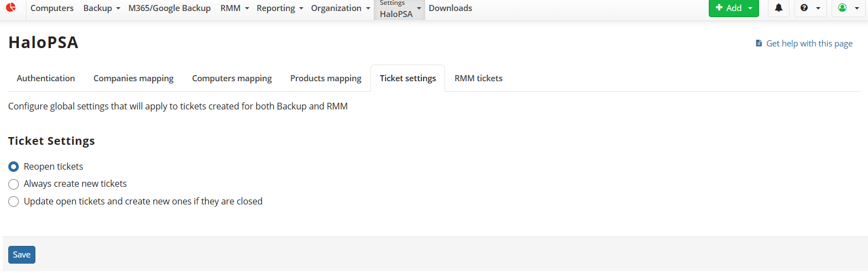Choose Update open tickets radio option
The height and width of the screenshot is (273, 868).
click(x=14, y=202)
